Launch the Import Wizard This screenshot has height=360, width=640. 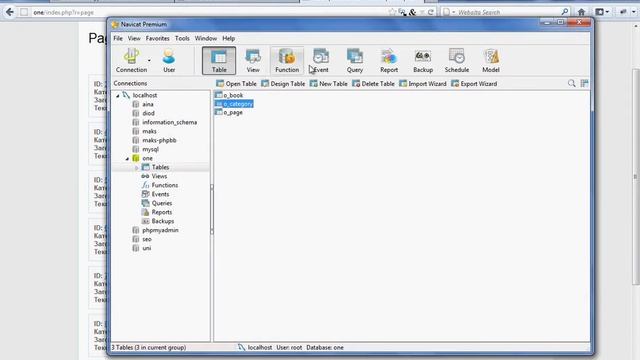(x=422, y=84)
